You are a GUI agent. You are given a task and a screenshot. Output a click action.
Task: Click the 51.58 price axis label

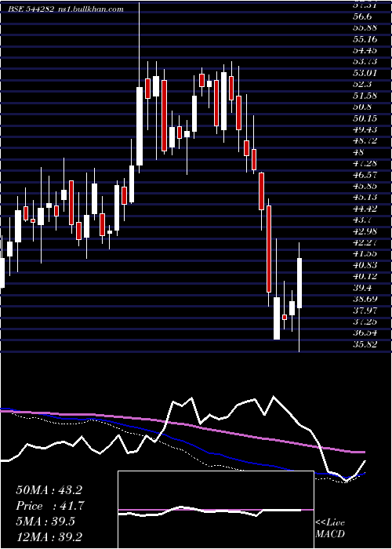(x=365, y=96)
